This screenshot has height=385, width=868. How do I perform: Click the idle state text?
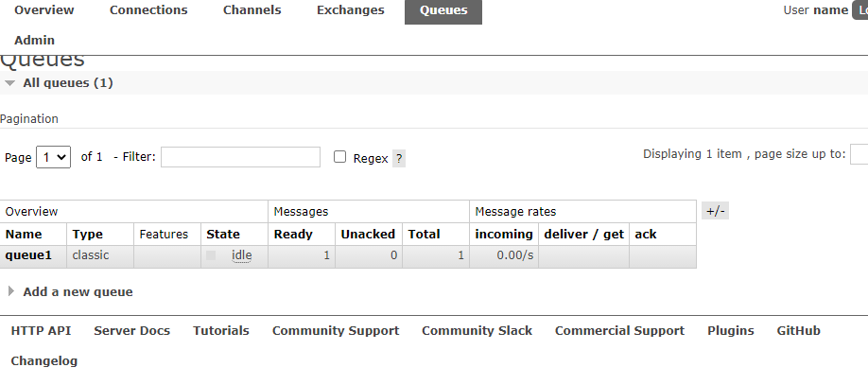click(x=242, y=255)
